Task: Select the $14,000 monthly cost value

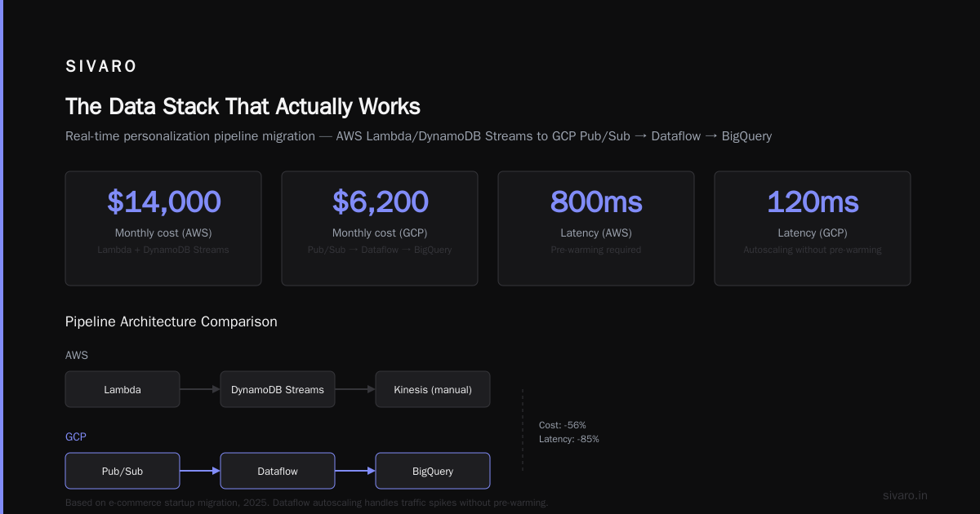Action: tap(163, 202)
